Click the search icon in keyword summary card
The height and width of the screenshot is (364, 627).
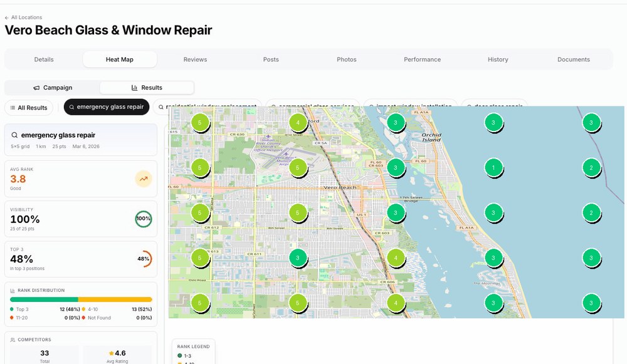[x=14, y=135]
